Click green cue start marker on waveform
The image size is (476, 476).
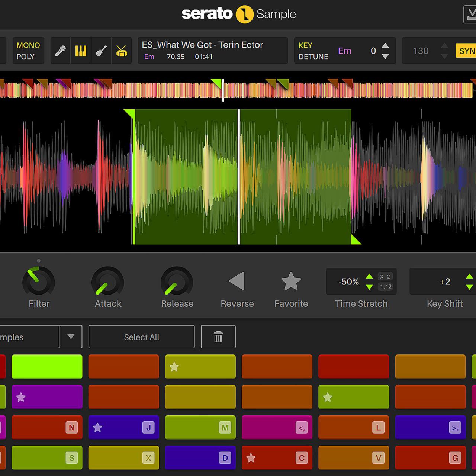coord(129,113)
